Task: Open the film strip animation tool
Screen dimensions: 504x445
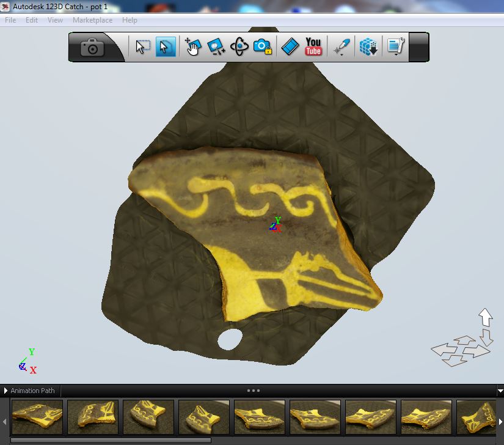Action: tap(290, 47)
